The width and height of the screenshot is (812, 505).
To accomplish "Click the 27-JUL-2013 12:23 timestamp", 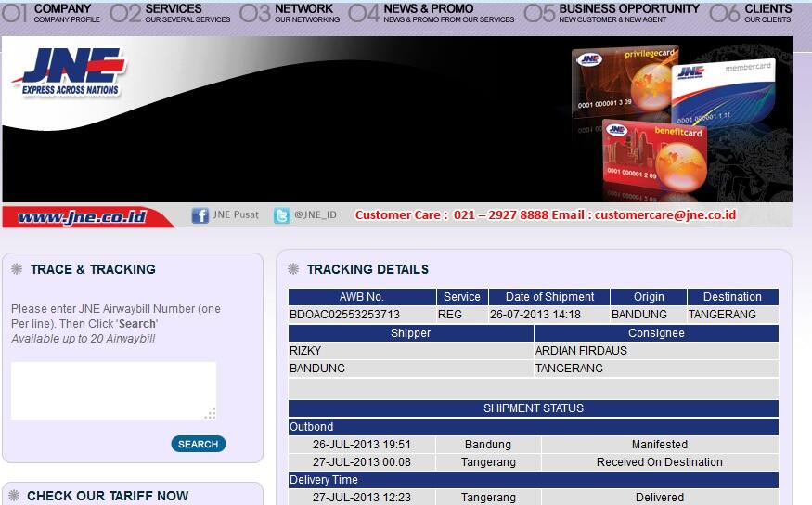I will point(362,498).
